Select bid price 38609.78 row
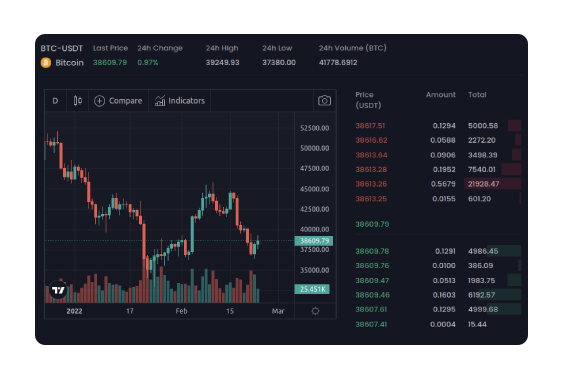Viewport: 568px width, 380px height. [438, 251]
